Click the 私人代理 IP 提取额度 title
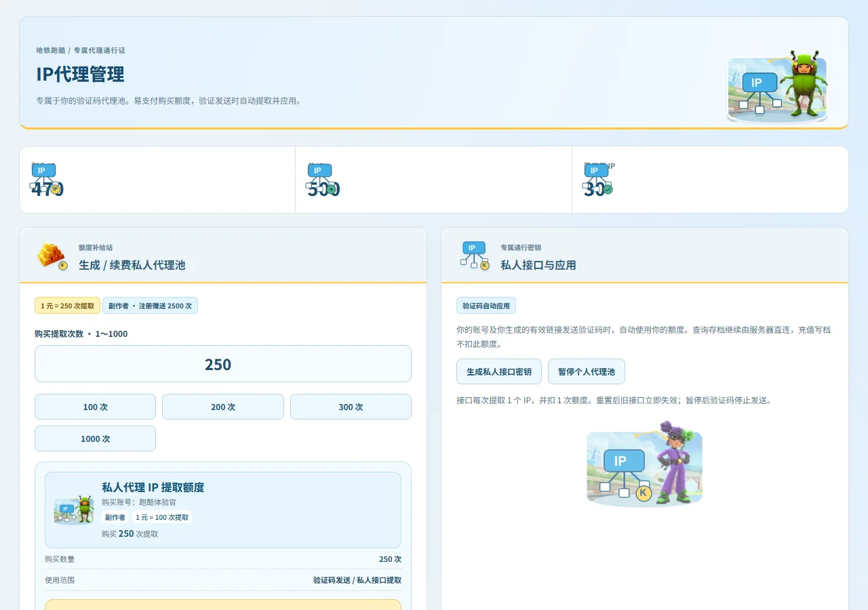The width and height of the screenshot is (868, 610). [153, 487]
